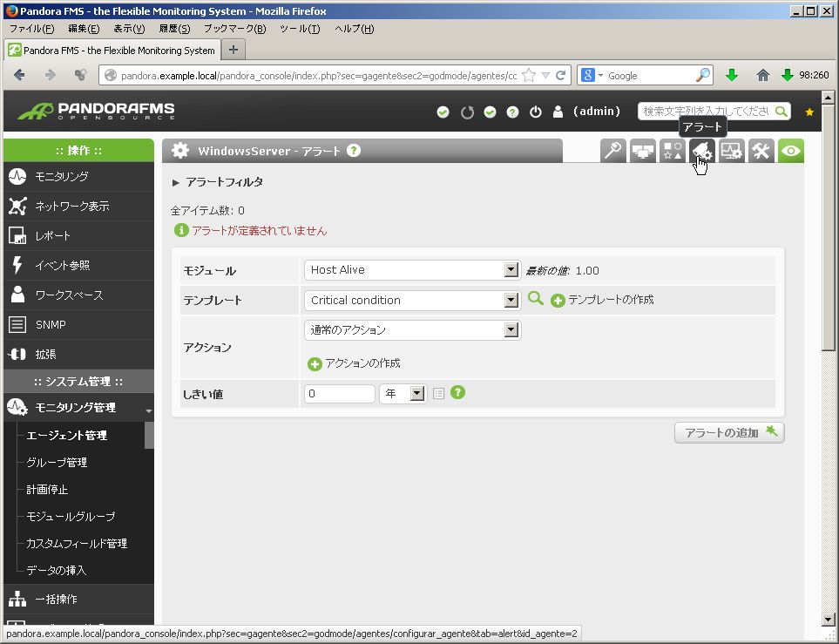Screen dimensions: 839x644
Task: Click the search magnifier in header box
Action: click(781, 112)
